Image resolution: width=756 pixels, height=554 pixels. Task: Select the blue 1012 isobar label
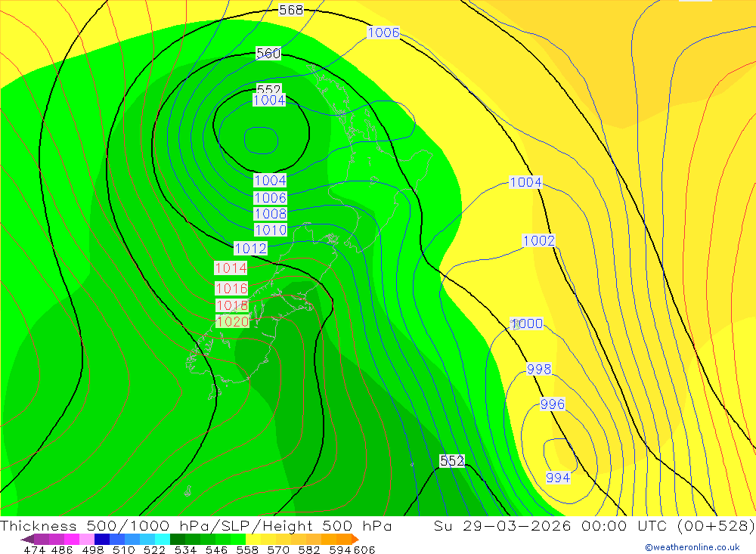tap(250, 249)
